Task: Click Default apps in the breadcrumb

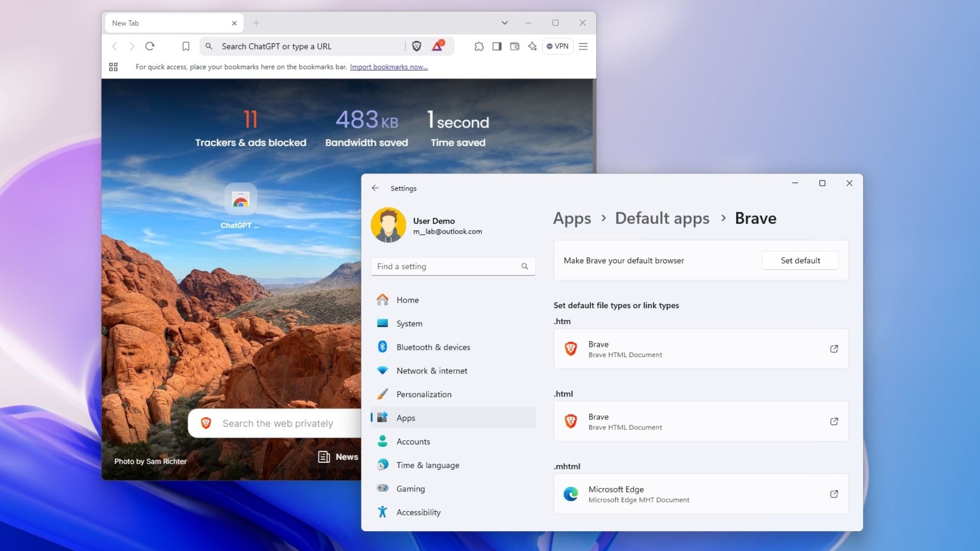Action: click(x=662, y=218)
